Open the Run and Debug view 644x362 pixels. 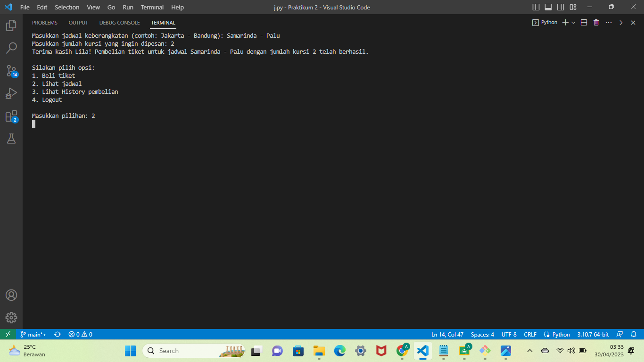click(x=11, y=93)
